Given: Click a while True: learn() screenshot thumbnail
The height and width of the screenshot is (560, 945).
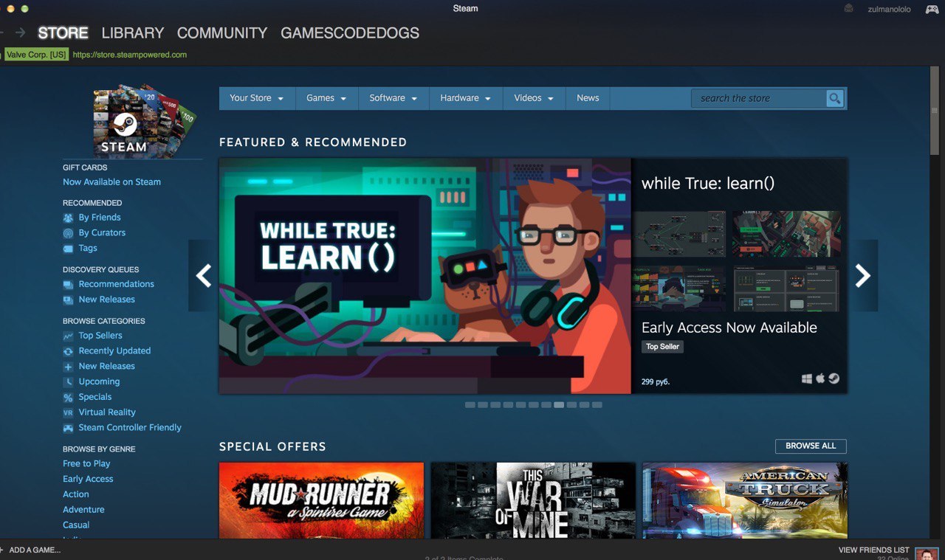Looking at the screenshot, I should tap(679, 234).
